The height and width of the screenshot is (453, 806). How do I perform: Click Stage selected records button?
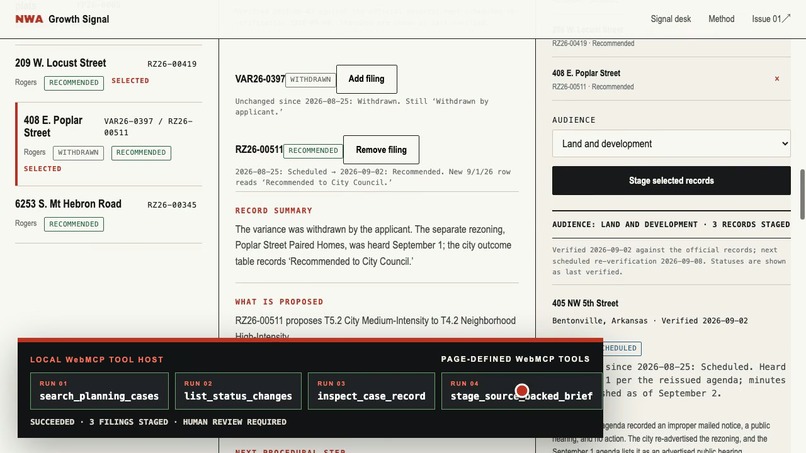(x=671, y=180)
